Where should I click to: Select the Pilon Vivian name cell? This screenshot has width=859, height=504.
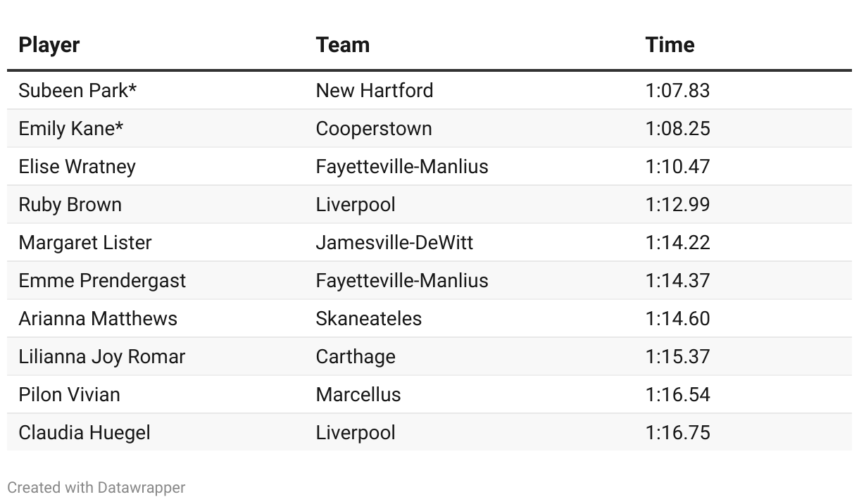pyautogui.click(x=69, y=395)
